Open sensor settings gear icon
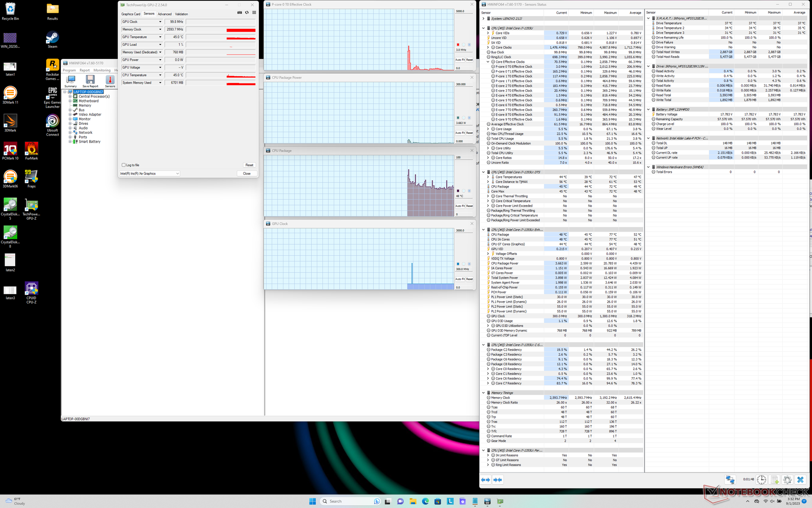The height and width of the screenshot is (508, 812). tap(787, 480)
